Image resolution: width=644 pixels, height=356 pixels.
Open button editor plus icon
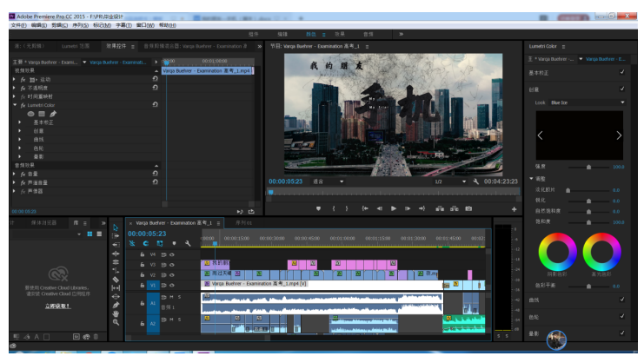514,209
